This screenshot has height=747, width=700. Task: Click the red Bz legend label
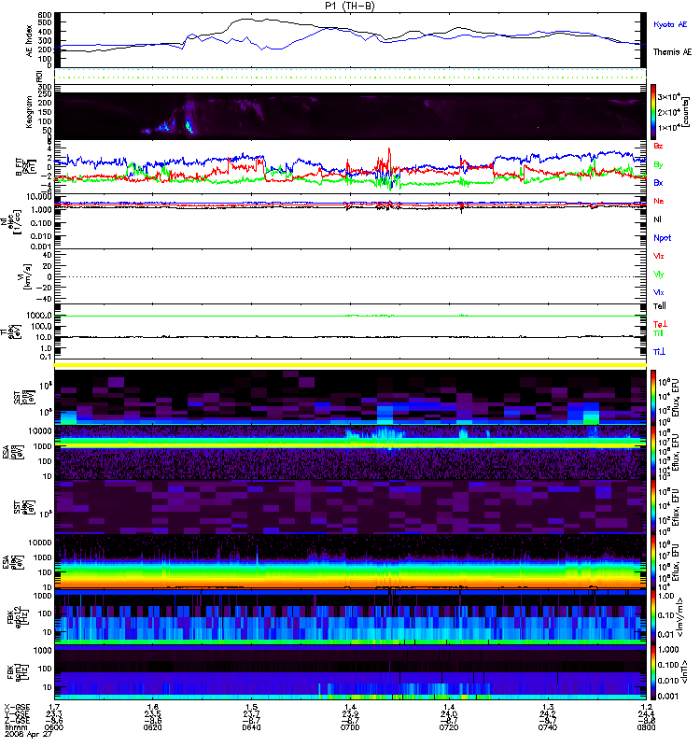tap(658, 146)
